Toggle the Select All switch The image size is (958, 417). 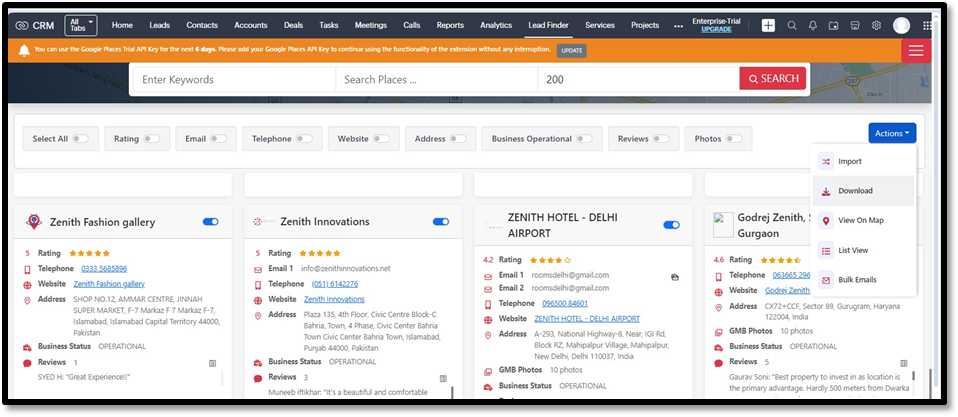coord(79,139)
